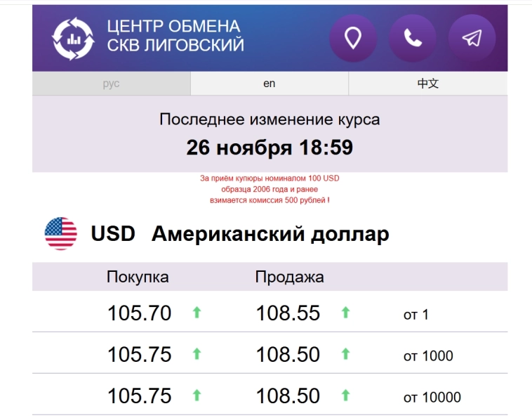Click the Покупка column header
The width and height of the screenshot is (532, 418).
tap(138, 277)
